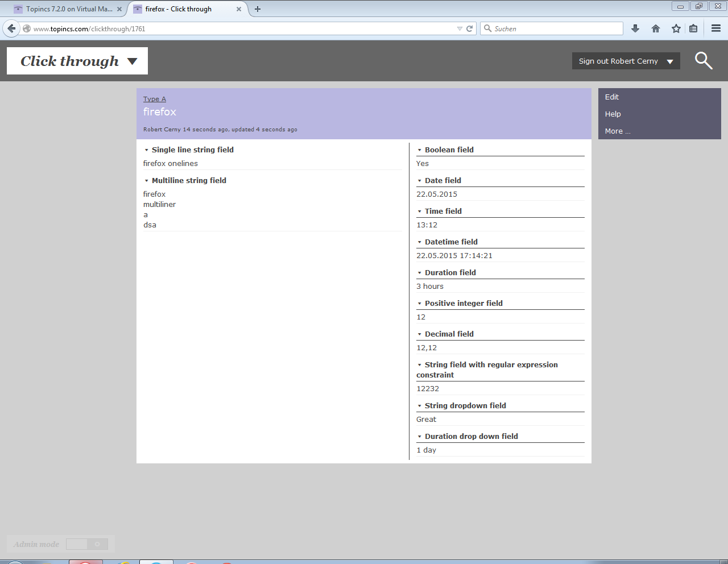Follow the Type A link
Viewport: 728px width, 564px height.
pos(155,99)
